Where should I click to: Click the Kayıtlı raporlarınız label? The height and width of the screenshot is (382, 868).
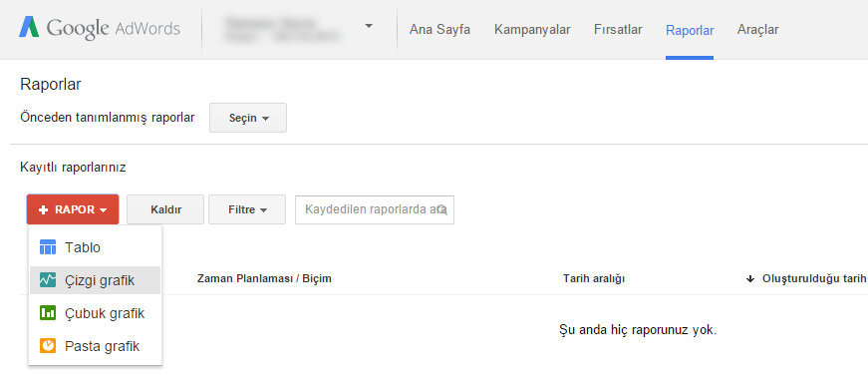pyautogui.click(x=73, y=168)
